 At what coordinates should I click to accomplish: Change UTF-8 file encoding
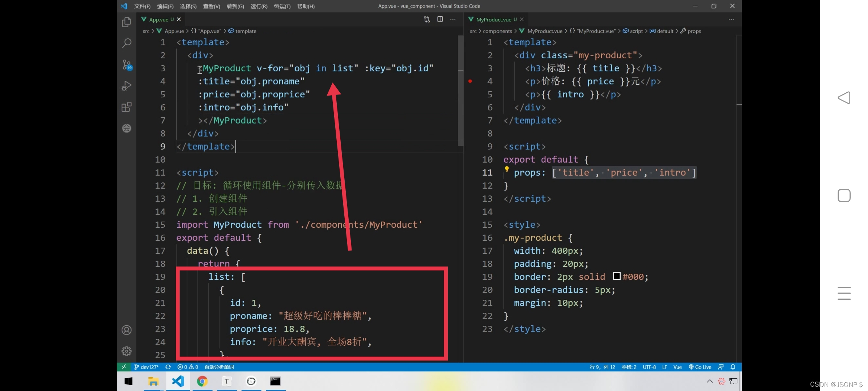click(x=649, y=367)
